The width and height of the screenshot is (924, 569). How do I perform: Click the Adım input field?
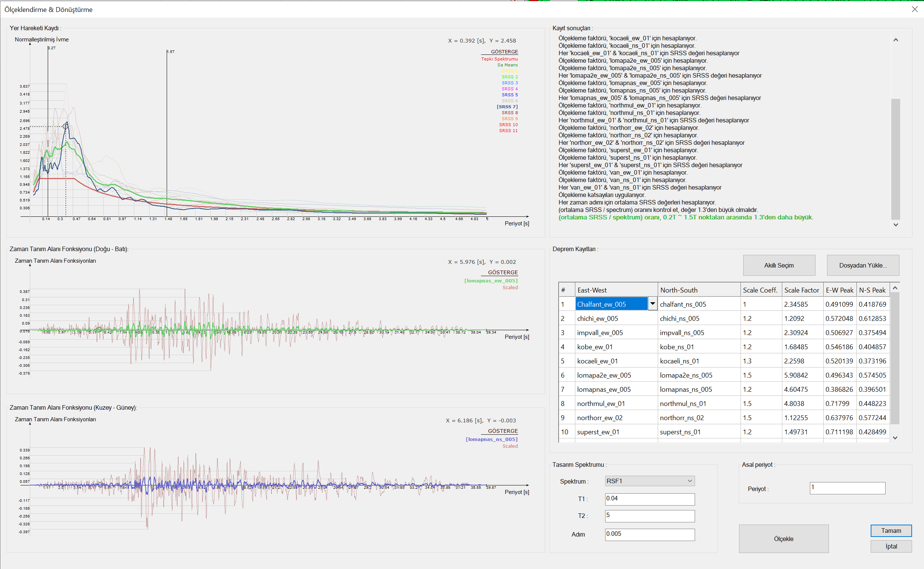pyautogui.click(x=650, y=534)
